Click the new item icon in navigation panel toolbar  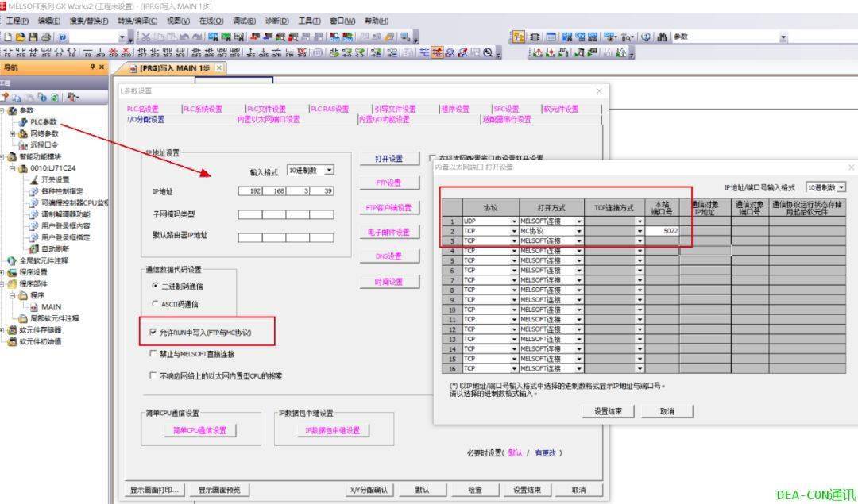coord(5,98)
